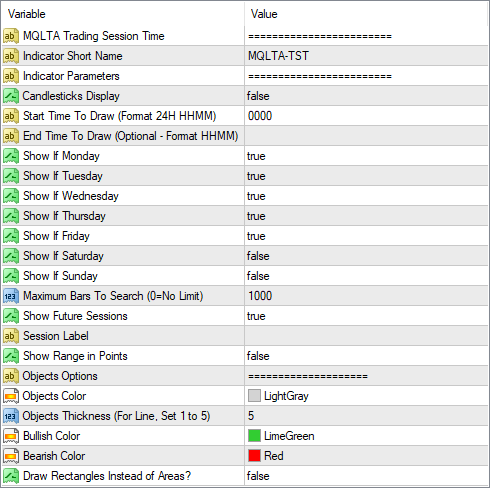Viewport: 490px width, 488px height.
Task: Select the Indicator Parameters label
Action: 71,76
